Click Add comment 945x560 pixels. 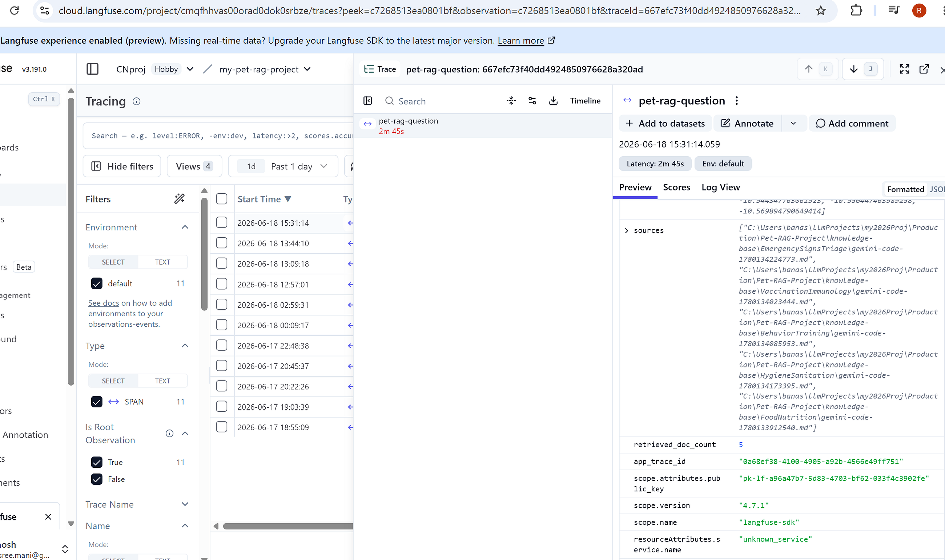pyautogui.click(x=852, y=124)
